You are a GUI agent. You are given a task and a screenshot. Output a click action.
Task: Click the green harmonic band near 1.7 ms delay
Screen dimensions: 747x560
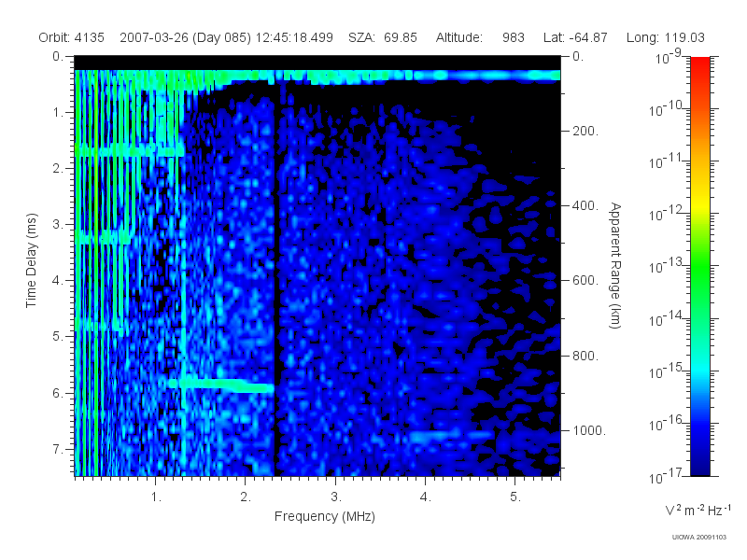(130, 151)
